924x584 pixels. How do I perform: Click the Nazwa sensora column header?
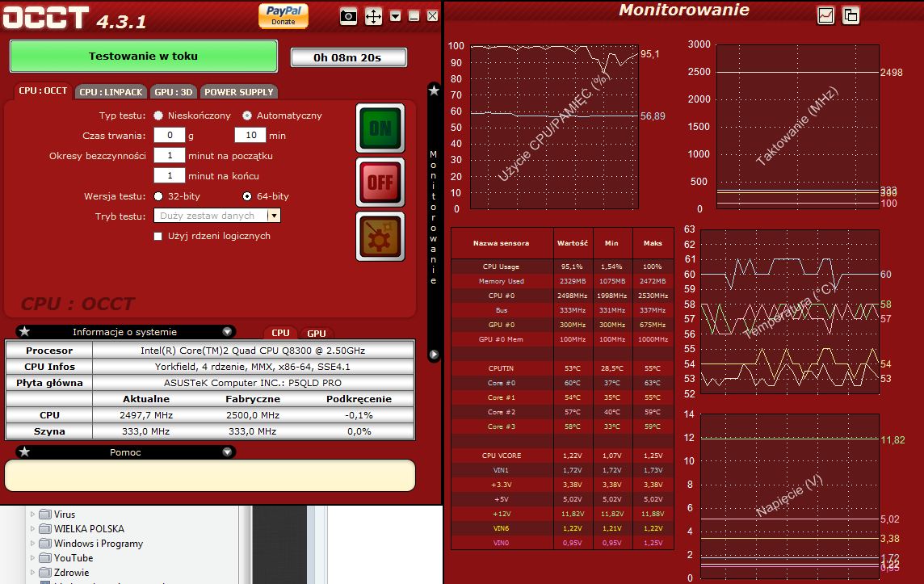[x=502, y=243]
